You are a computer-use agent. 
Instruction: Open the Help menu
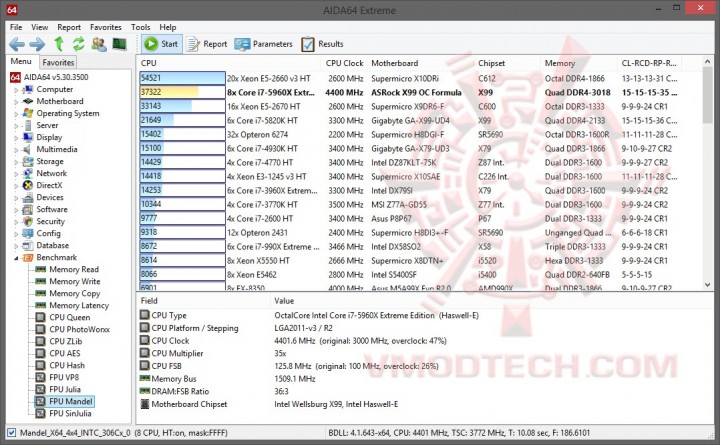pyautogui.click(x=168, y=27)
